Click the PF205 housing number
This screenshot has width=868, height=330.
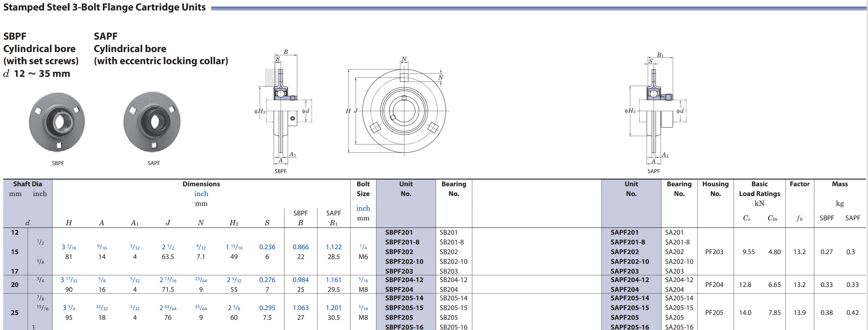[714, 312]
